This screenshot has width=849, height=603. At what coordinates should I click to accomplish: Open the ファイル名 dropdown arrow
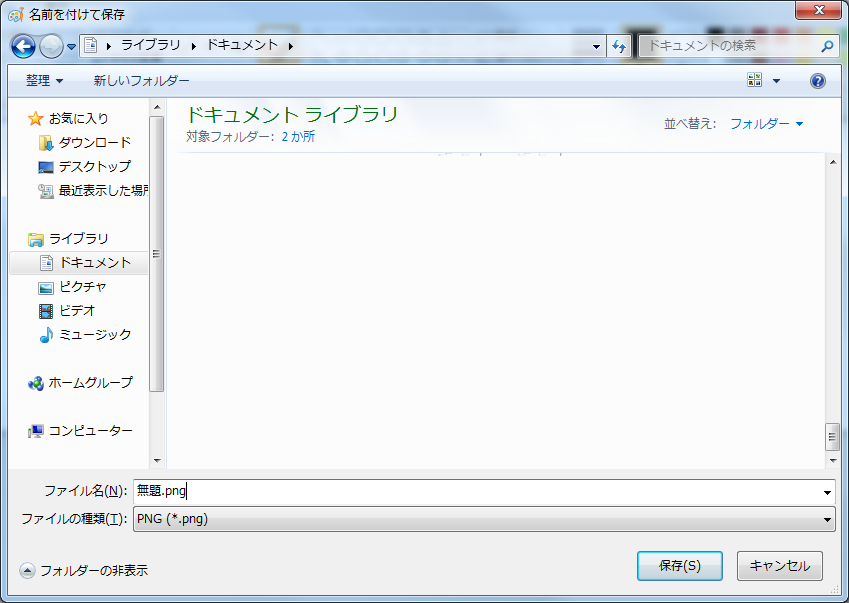pyautogui.click(x=827, y=492)
